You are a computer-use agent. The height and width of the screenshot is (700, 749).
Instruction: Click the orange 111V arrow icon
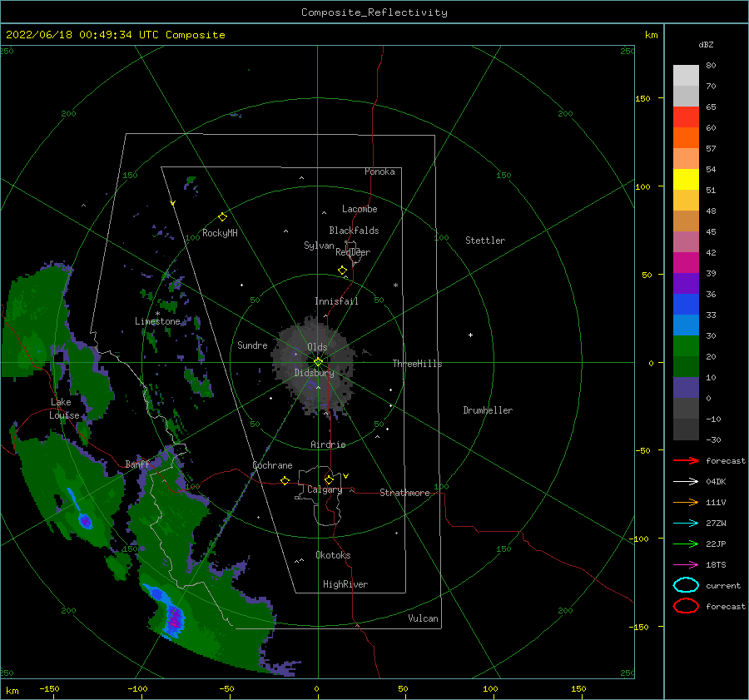pos(686,502)
